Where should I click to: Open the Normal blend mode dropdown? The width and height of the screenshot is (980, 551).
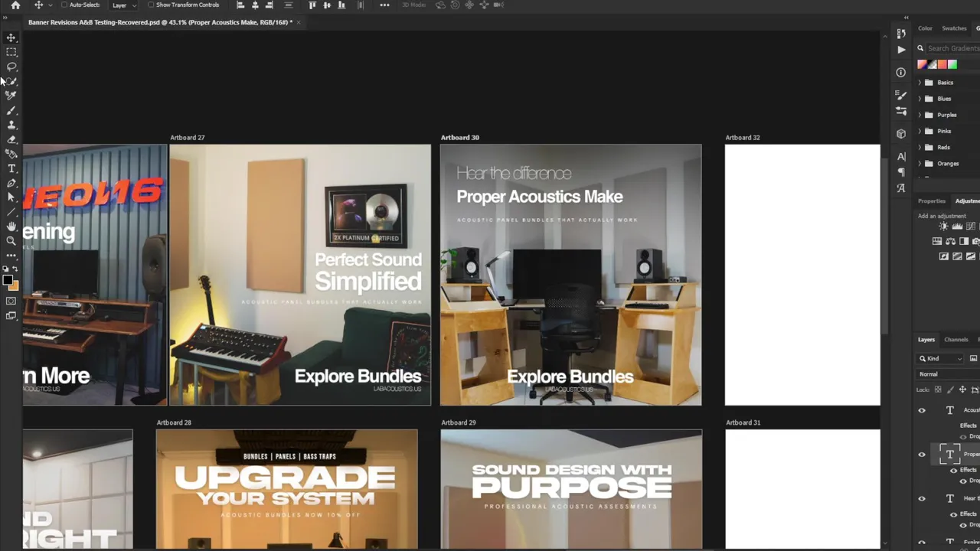point(949,374)
